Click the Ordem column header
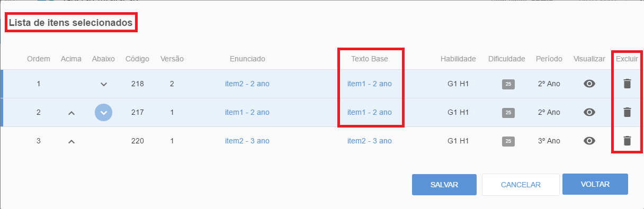644x209 pixels. 39,59
